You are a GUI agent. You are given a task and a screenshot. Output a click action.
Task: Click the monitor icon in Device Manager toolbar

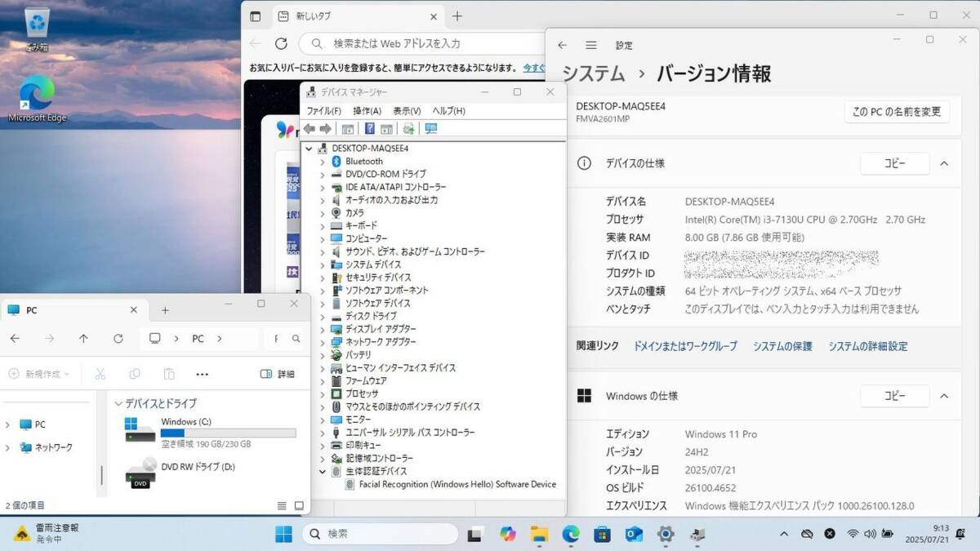tap(431, 129)
